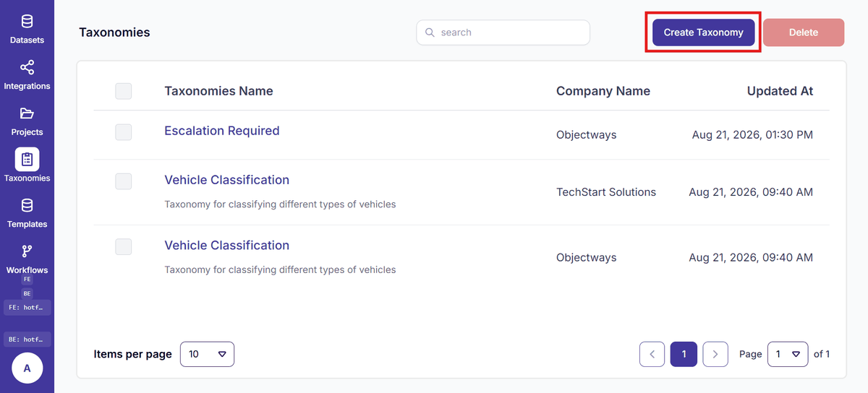
Task: Click the Taxonomies sidebar label
Action: coord(27,178)
